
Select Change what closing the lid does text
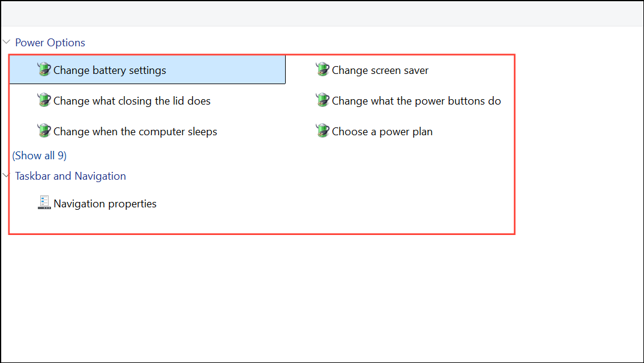[131, 101]
